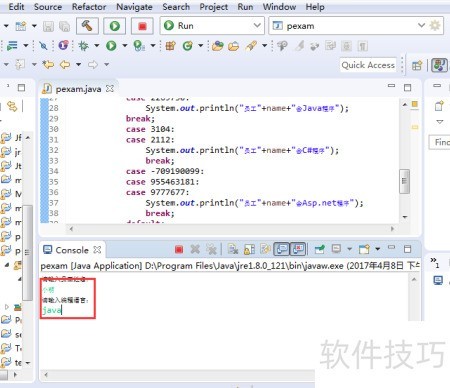
Task: Close the Console view tab
Action: point(97,250)
